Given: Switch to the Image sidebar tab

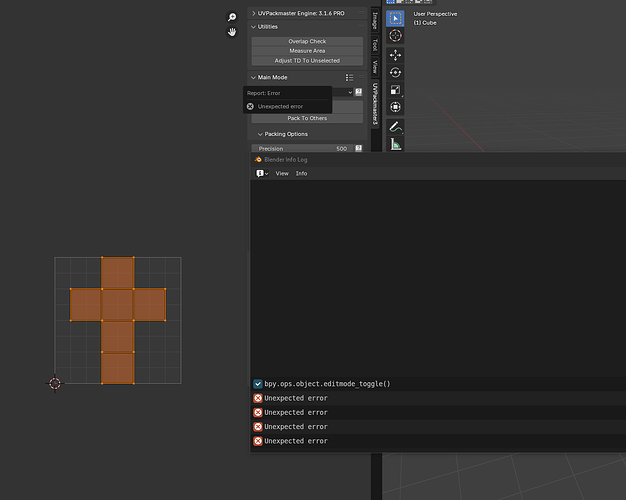Looking at the screenshot, I should [x=375, y=21].
